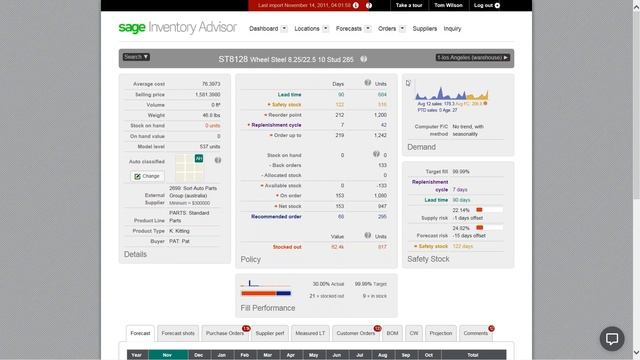Click the Forecast risk percentage bar
The image size is (640, 360).
(x=489, y=228)
